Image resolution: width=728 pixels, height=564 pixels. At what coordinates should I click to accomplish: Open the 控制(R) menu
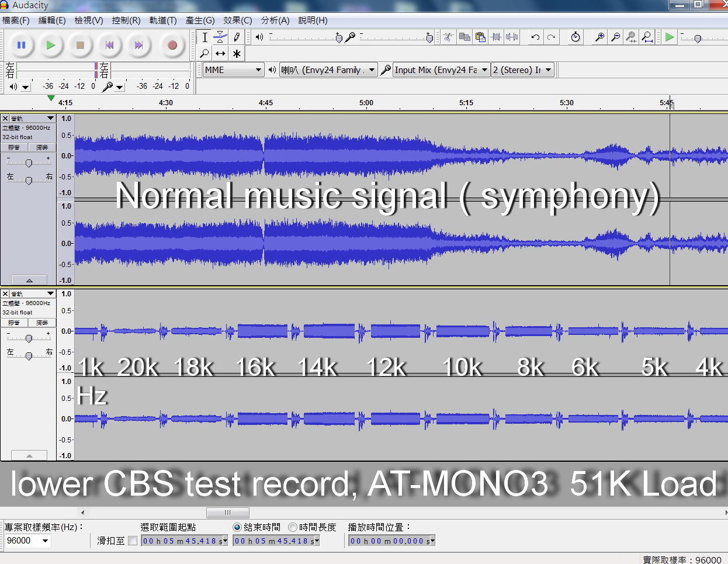pyautogui.click(x=126, y=20)
